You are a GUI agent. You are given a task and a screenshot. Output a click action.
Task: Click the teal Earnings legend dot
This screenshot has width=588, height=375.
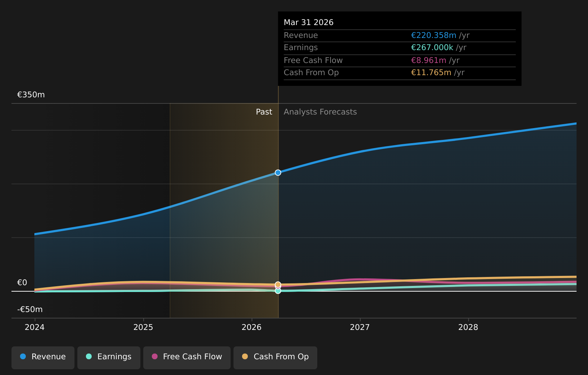[x=89, y=356]
